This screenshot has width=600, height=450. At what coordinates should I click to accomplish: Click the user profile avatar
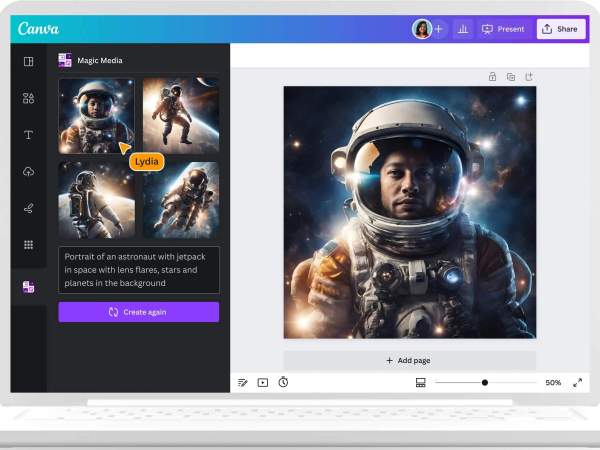[422, 29]
